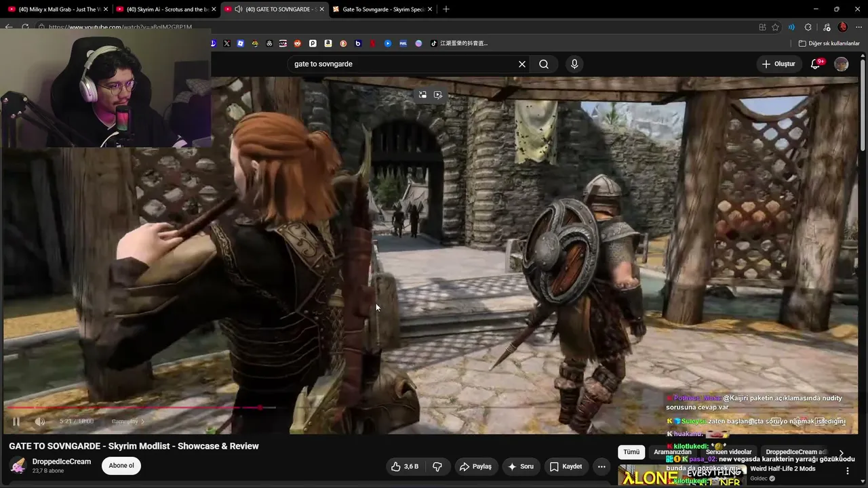Open the extensions puzzle icon
Image resolution: width=868 pixels, height=488 pixels.
[808, 27]
